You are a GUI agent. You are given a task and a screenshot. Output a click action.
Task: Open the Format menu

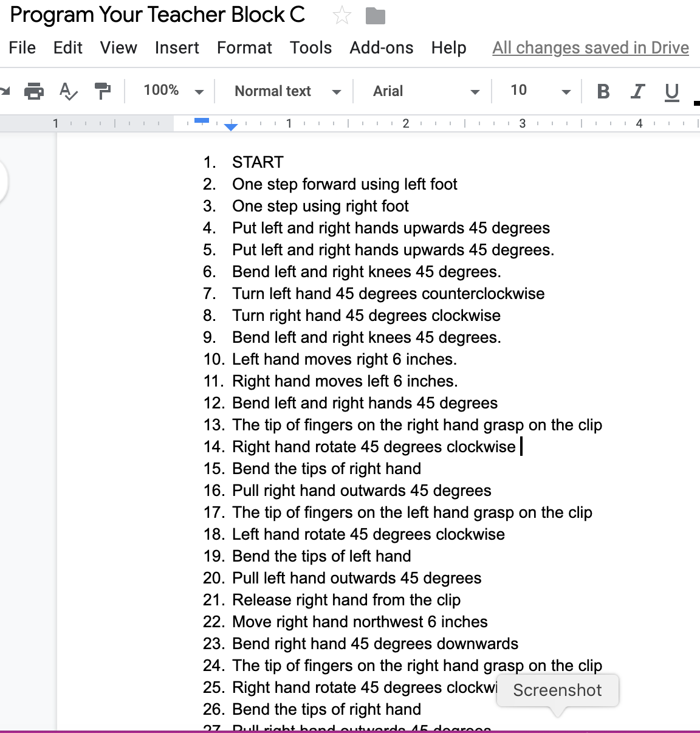tap(244, 47)
